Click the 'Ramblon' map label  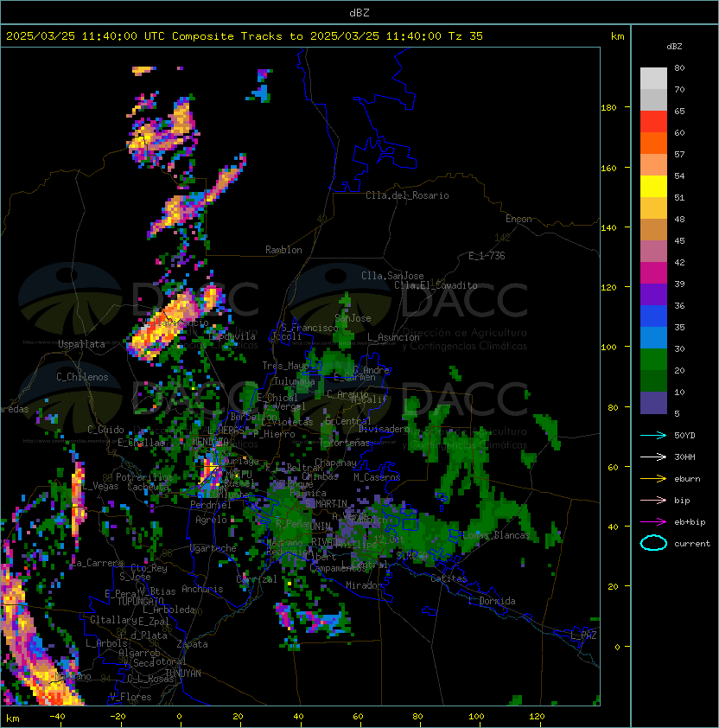coord(283,250)
